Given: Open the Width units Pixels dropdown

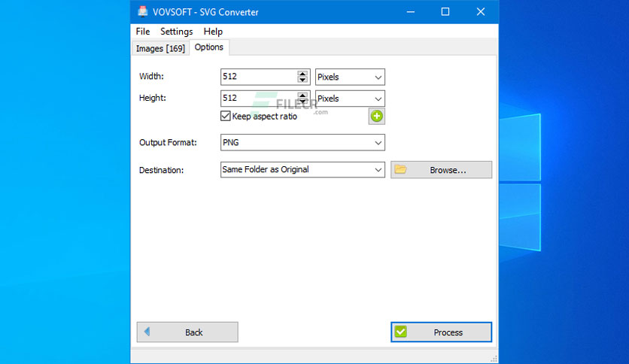Looking at the screenshot, I should [350, 77].
